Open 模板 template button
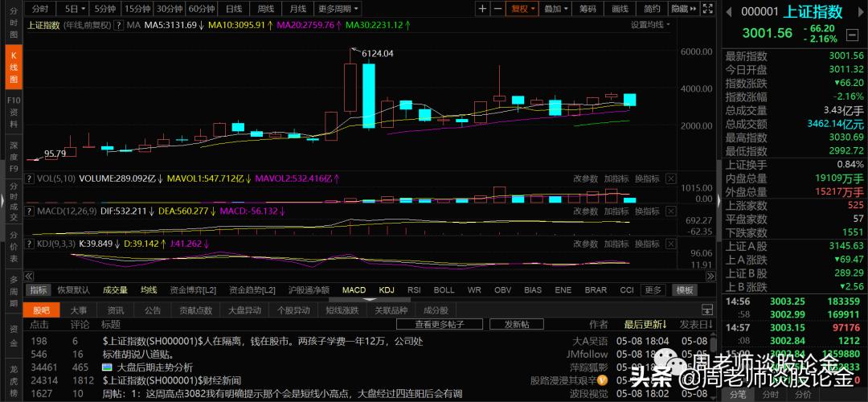Viewport: 868px width, 402px height. point(685,289)
